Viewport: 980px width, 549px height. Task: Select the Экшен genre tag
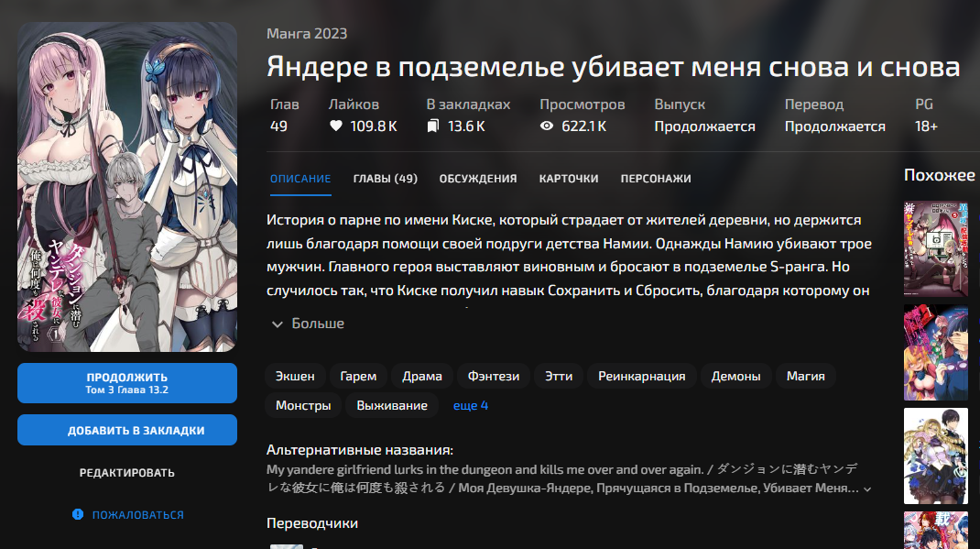point(295,376)
